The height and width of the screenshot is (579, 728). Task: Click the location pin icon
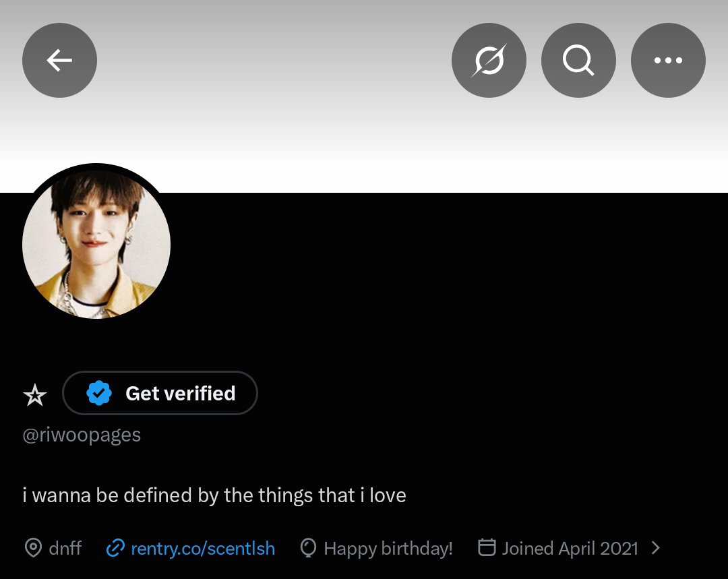(x=33, y=548)
